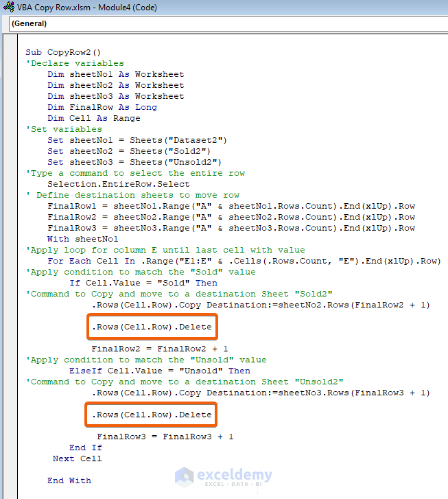Click comment about destination Sheet "Sold2"
Image resolution: width=448 pixels, height=499 pixels.
click(x=179, y=294)
